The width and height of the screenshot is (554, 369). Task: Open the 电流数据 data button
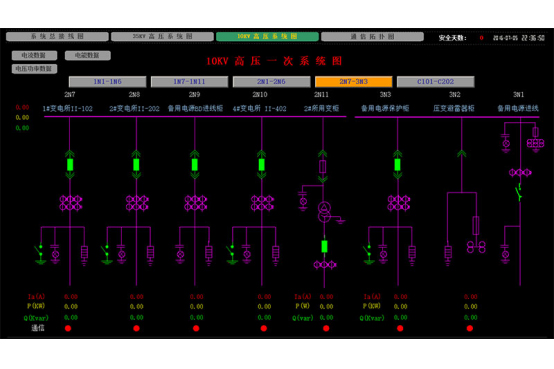(34, 55)
